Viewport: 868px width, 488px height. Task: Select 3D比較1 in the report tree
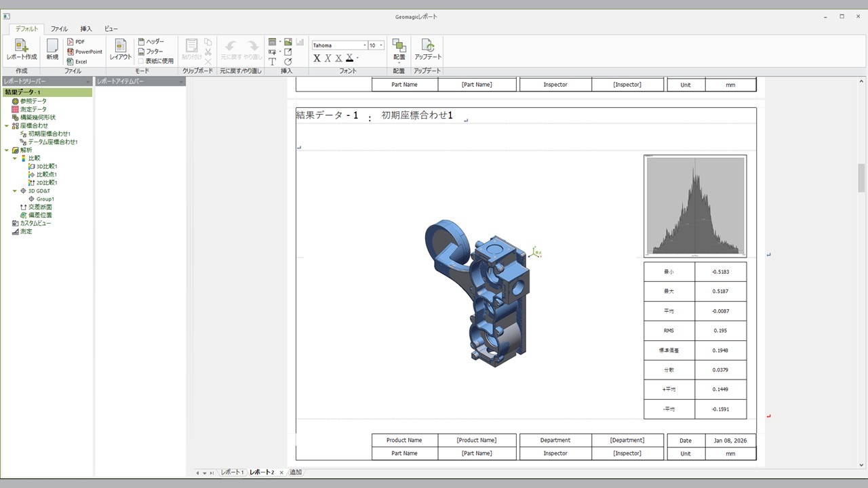click(46, 166)
